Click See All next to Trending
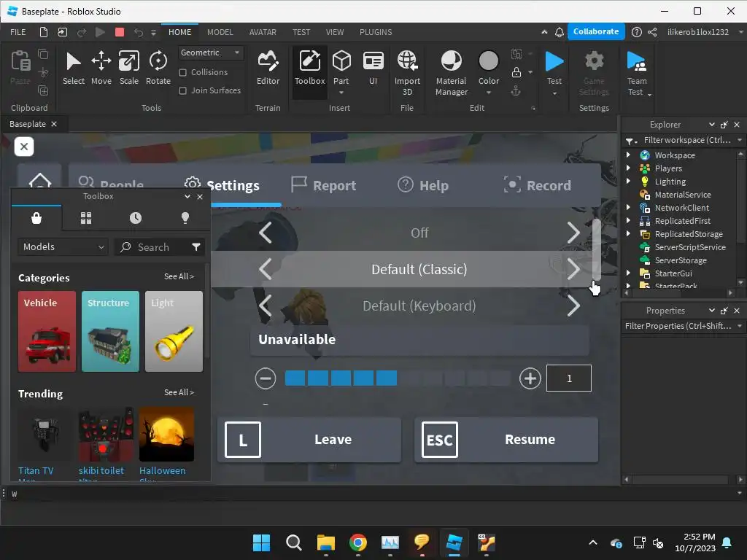Image resolution: width=747 pixels, height=560 pixels. (179, 392)
